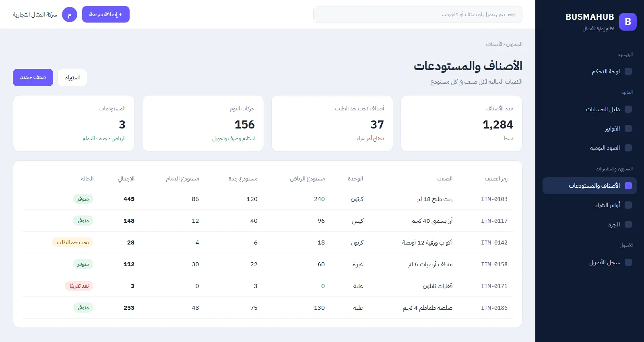Click item name أرز بسمتي 40 كجم
644x342 pixels.
coord(432,221)
